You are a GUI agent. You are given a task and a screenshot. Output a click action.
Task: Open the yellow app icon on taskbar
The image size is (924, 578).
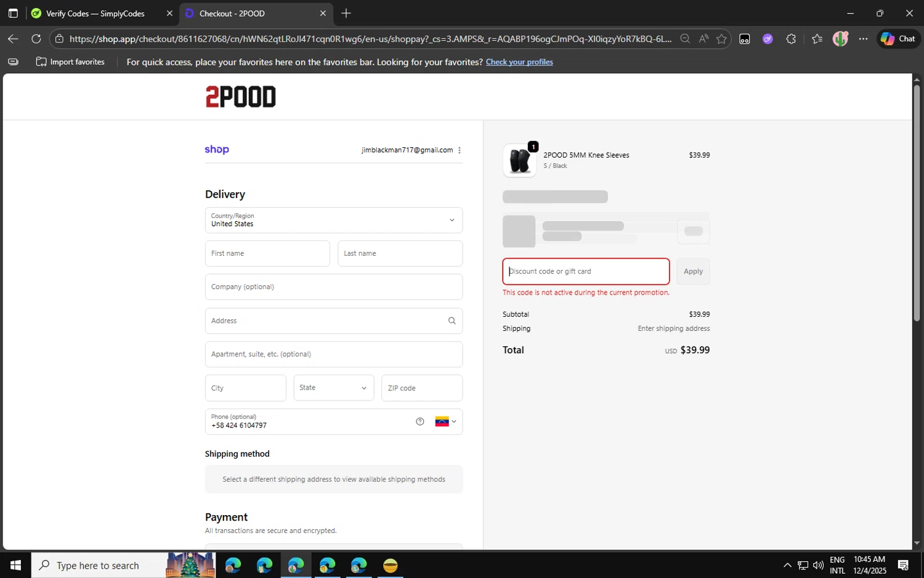pos(390,565)
